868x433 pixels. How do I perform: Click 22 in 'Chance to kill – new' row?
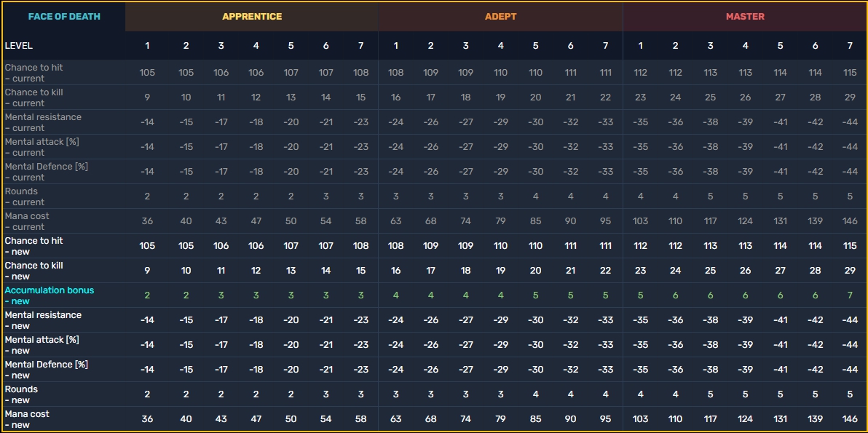click(605, 271)
